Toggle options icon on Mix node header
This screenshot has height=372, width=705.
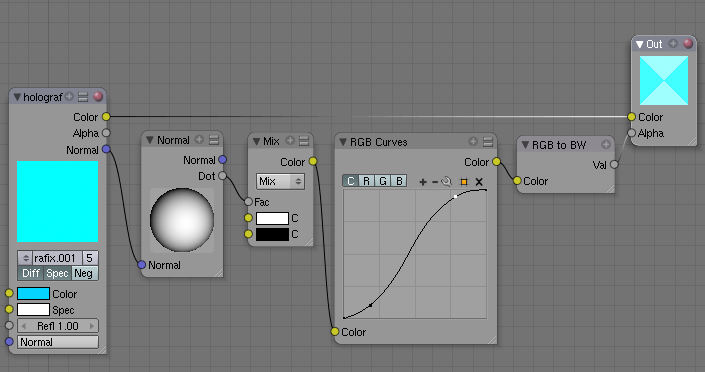click(304, 141)
